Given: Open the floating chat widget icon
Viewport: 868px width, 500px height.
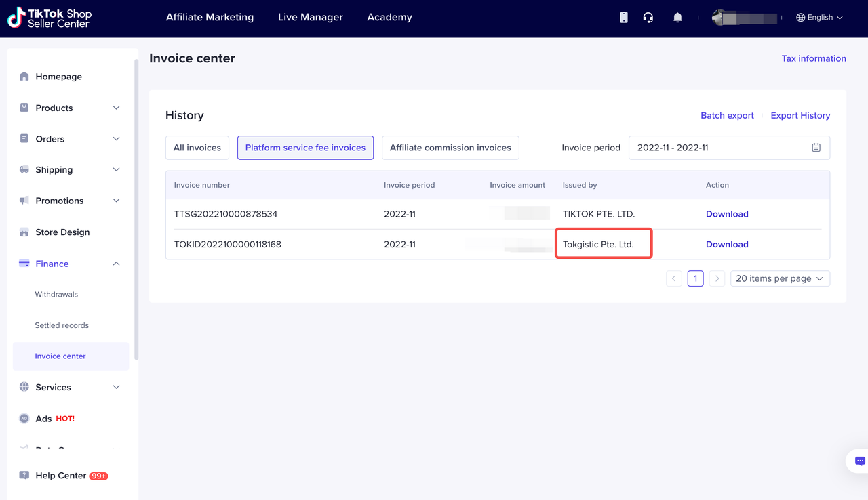Looking at the screenshot, I should 859,461.
